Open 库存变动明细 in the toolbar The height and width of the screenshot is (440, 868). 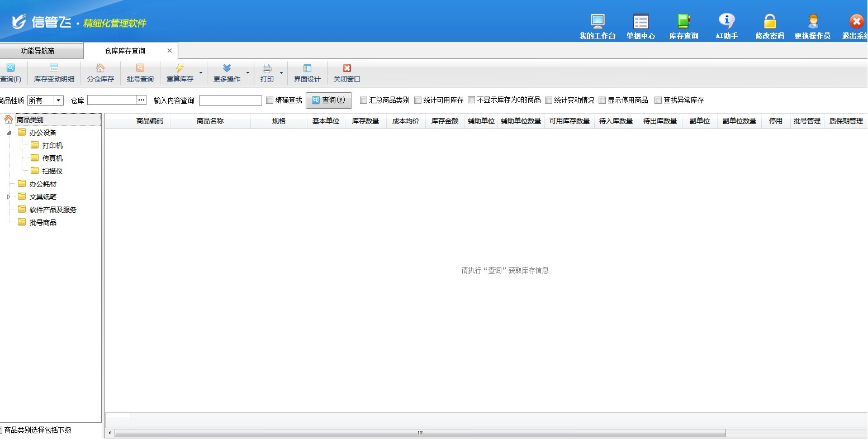pos(54,73)
